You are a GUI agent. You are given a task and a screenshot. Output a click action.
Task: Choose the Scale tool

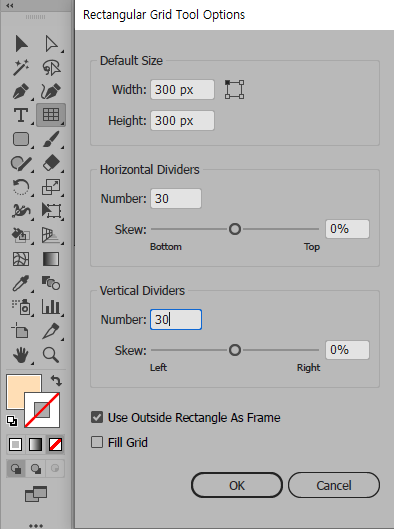(x=51, y=187)
